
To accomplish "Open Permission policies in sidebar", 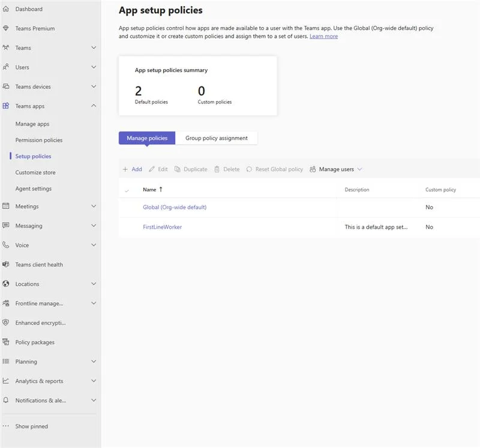I will point(39,140).
